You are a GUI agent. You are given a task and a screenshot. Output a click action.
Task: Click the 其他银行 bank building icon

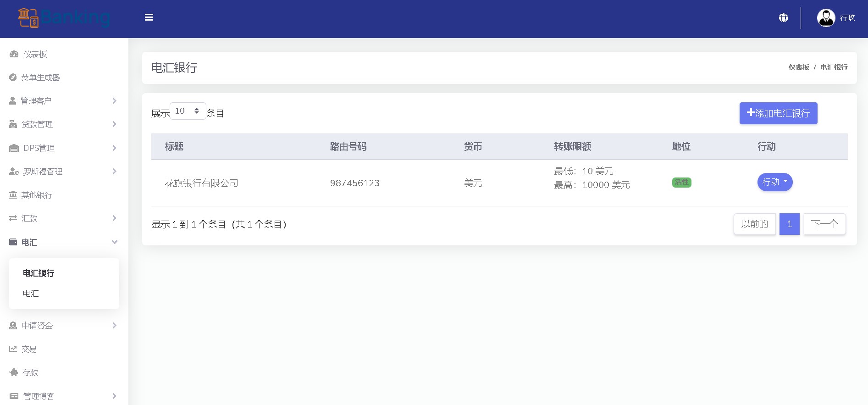pos(13,195)
